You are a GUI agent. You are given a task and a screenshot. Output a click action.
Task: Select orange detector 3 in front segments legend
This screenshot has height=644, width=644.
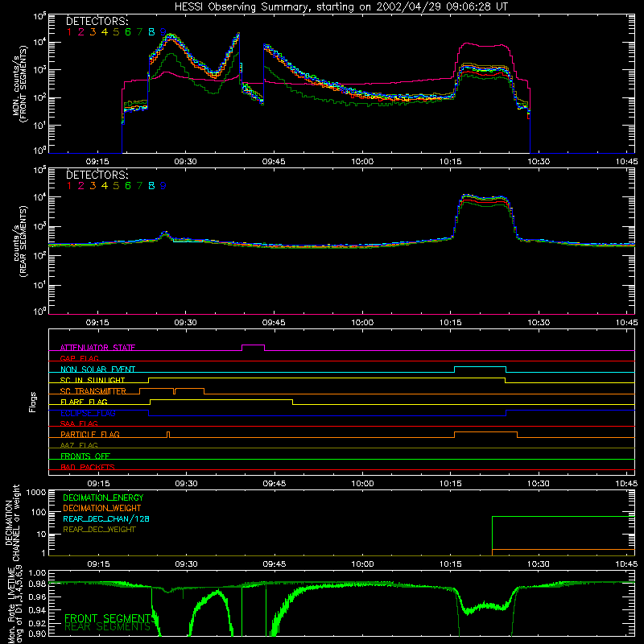coord(93,32)
